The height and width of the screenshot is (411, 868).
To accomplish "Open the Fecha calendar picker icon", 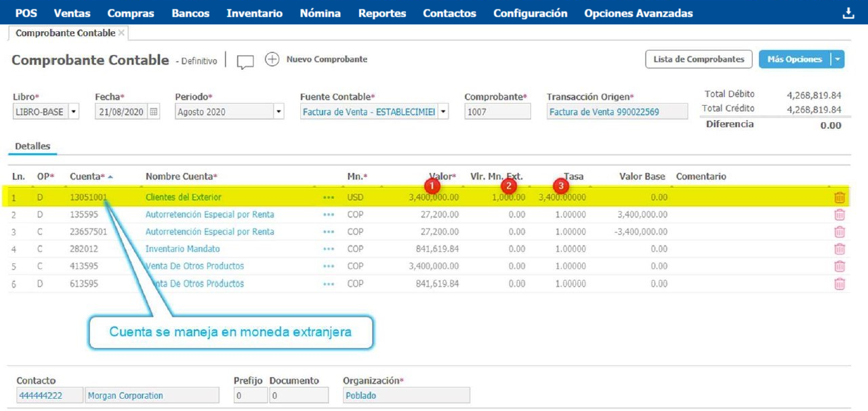I will (x=154, y=112).
